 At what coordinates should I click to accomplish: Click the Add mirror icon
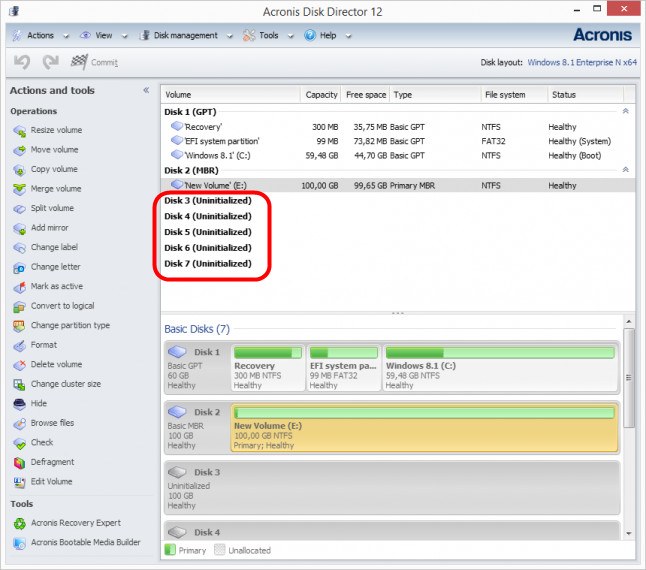tap(19, 228)
